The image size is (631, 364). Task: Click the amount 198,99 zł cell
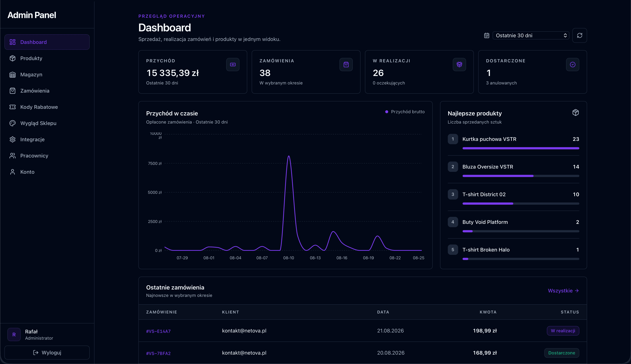pos(485,331)
